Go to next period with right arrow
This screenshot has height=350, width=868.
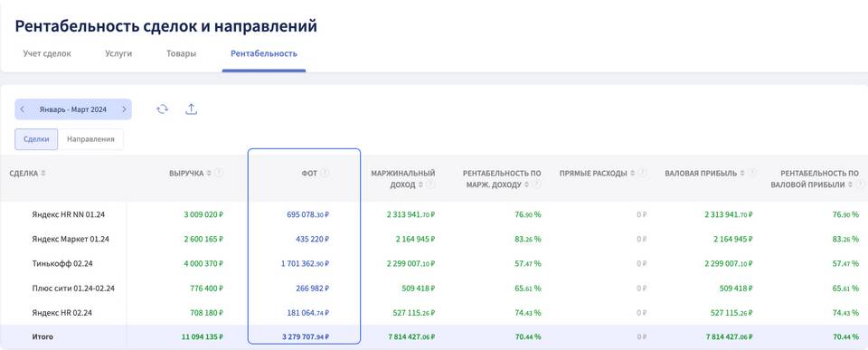124,109
